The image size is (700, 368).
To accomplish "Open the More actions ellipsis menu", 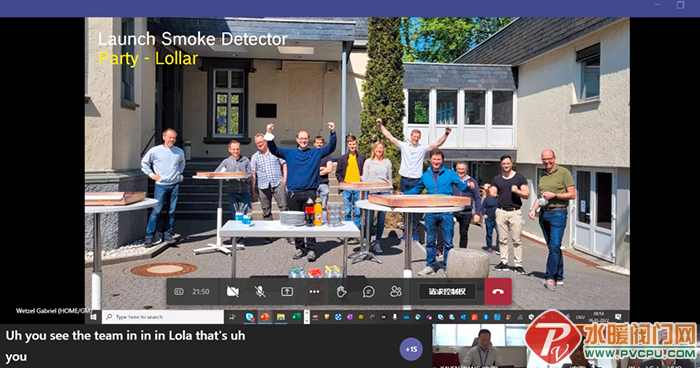I will [314, 292].
